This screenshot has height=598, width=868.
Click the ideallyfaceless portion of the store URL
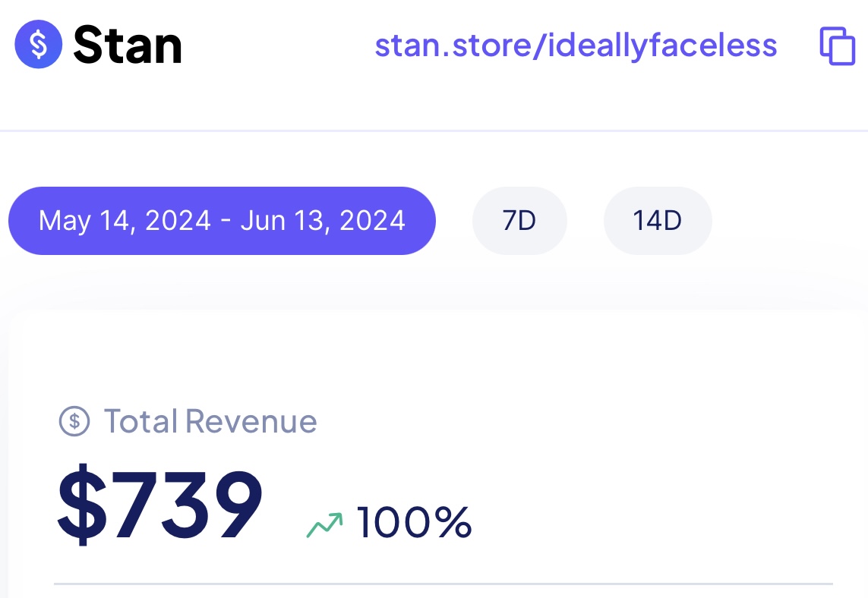661,46
